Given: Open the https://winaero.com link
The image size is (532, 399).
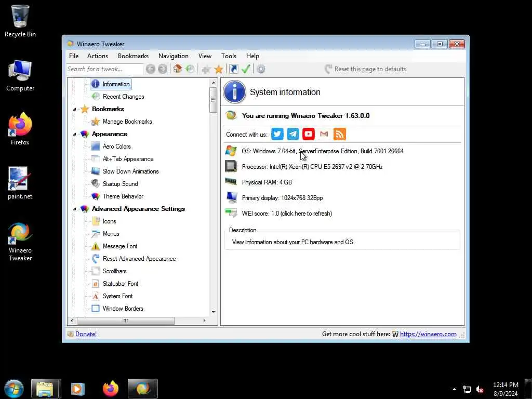Looking at the screenshot, I should click(x=428, y=334).
